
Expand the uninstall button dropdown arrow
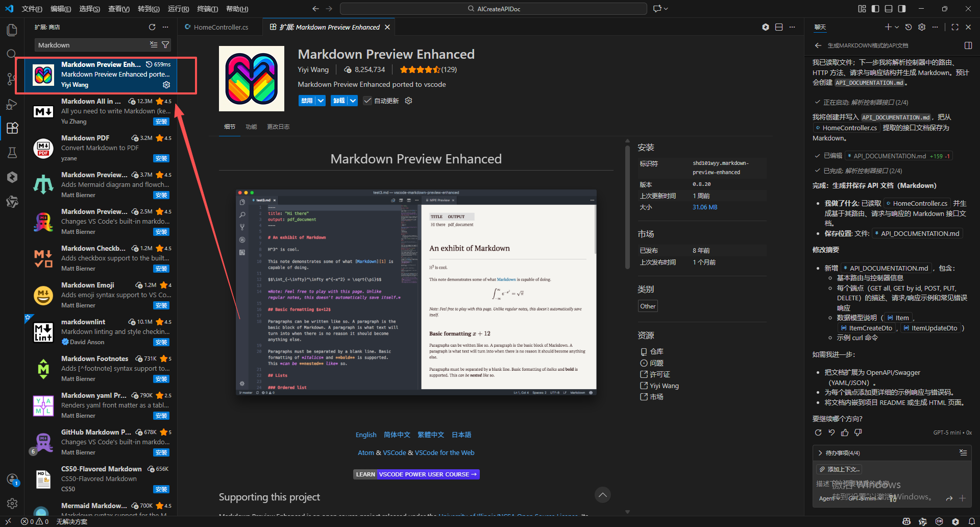coord(353,101)
